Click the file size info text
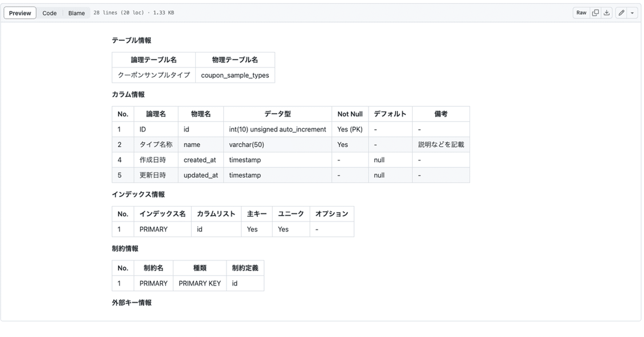The height and width of the screenshot is (337, 644). [x=134, y=13]
